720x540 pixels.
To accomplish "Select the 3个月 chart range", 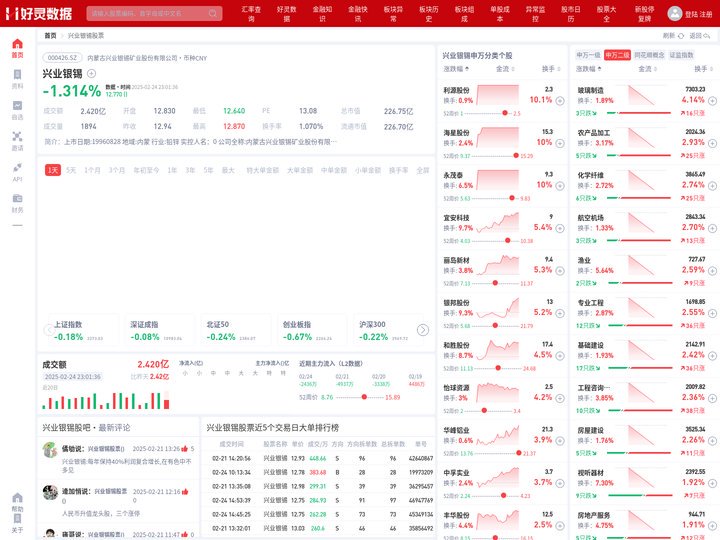I will (x=117, y=170).
